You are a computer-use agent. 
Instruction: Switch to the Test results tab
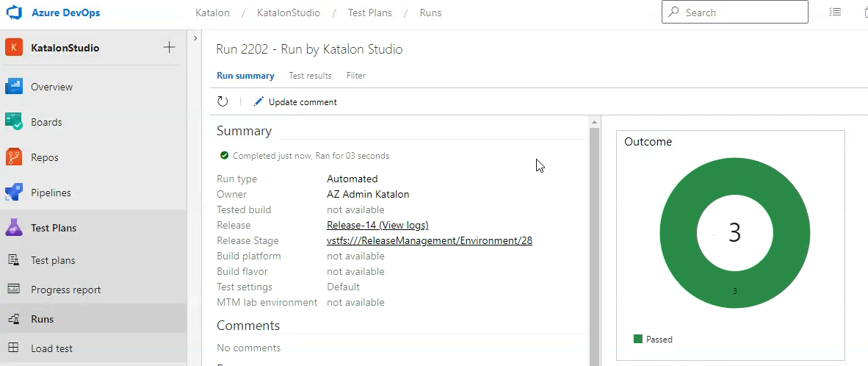310,76
